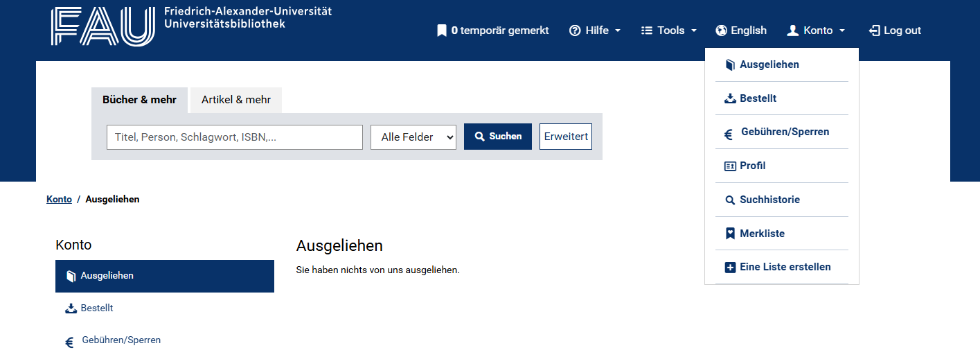Click euro icon of Gebühren/Sperren in dropdown
The image size is (980, 357).
point(729,135)
